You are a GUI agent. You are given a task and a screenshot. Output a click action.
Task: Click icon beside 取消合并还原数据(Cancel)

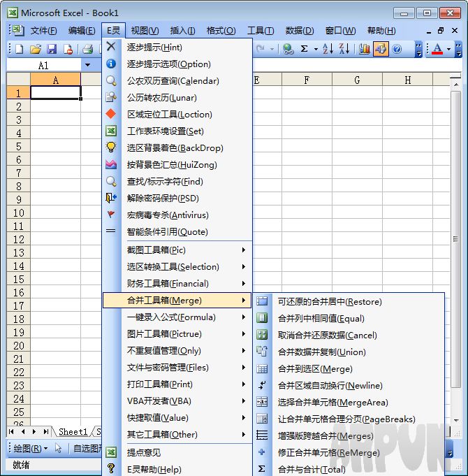pos(262,335)
